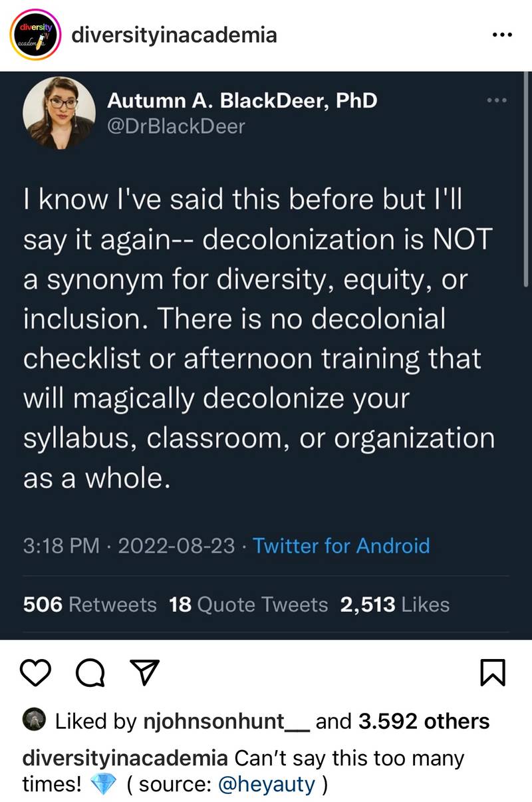View the 506 Retweets list

[90, 604]
